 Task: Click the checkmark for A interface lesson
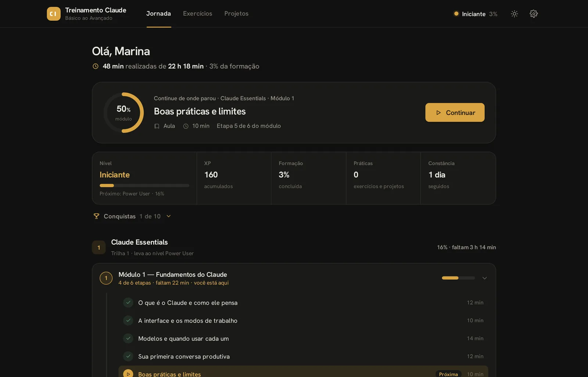pos(128,320)
